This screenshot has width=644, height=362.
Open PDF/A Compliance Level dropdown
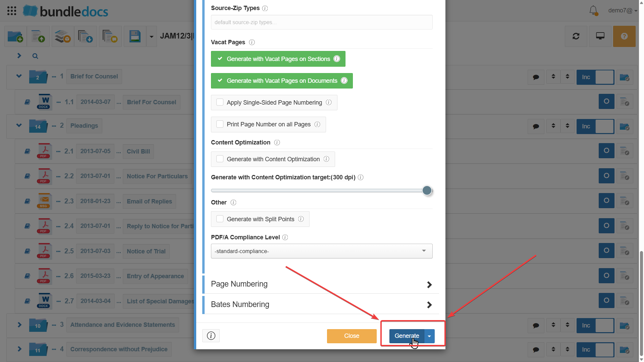[321, 251]
